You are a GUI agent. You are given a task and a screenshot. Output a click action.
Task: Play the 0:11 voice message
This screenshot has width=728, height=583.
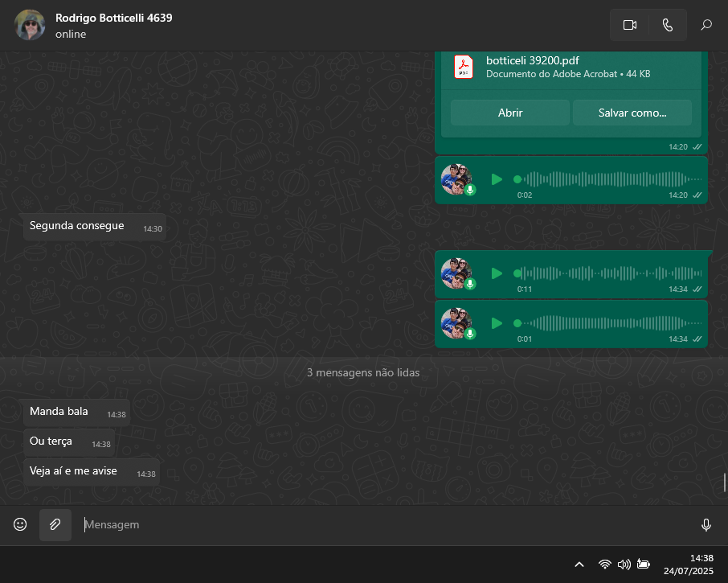click(x=497, y=273)
